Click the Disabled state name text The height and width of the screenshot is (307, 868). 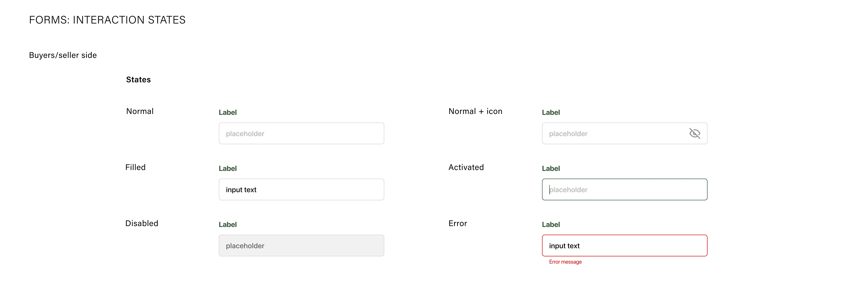142,223
